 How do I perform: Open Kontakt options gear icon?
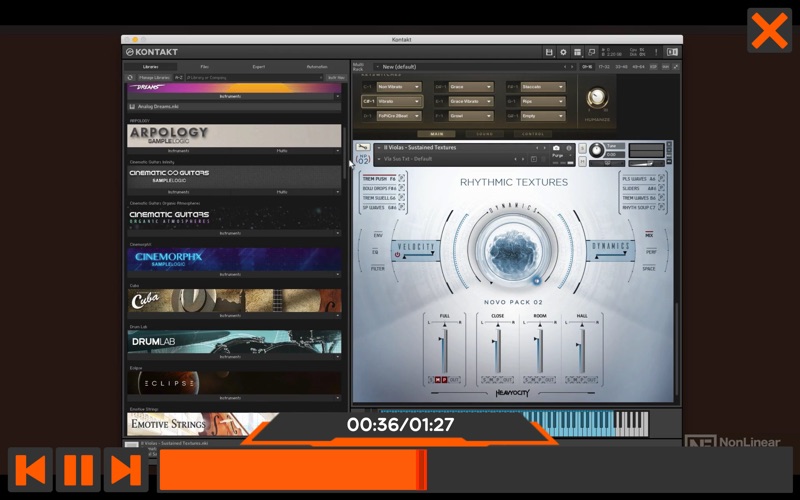point(563,52)
